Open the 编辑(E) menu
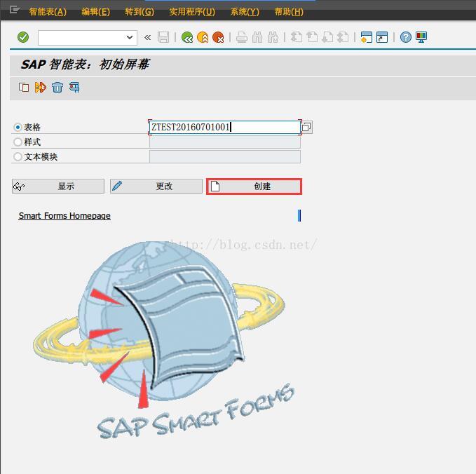The image size is (476, 474). tap(95, 12)
